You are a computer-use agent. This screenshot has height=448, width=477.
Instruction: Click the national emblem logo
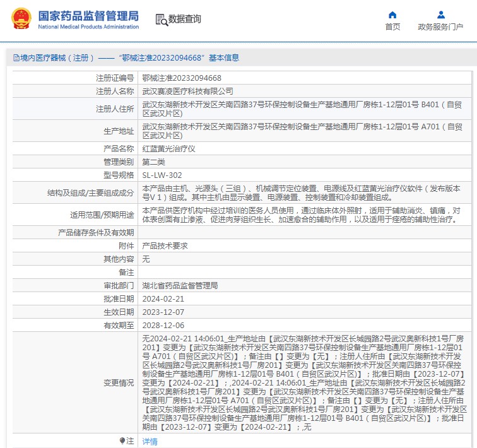tap(21, 19)
